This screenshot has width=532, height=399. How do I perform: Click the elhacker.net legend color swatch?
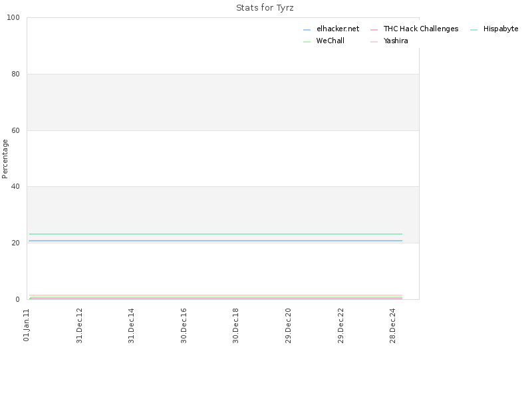(307, 30)
